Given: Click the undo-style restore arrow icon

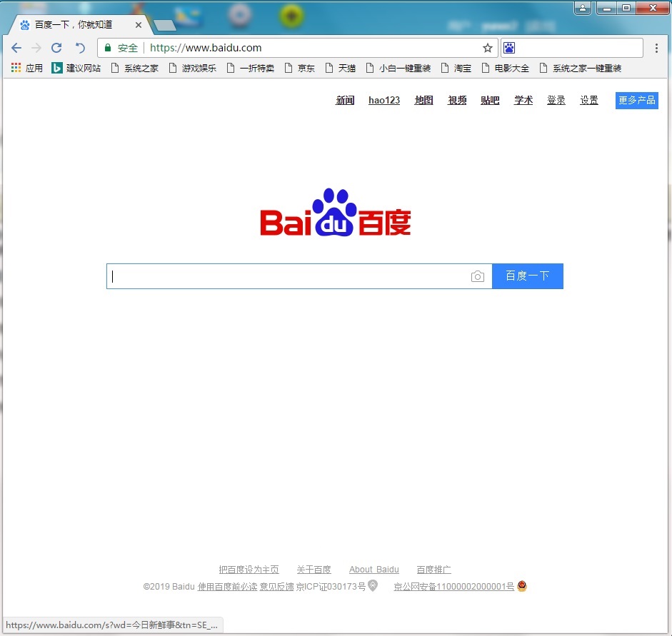Looking at the screenshot, I should coord(80,48).
